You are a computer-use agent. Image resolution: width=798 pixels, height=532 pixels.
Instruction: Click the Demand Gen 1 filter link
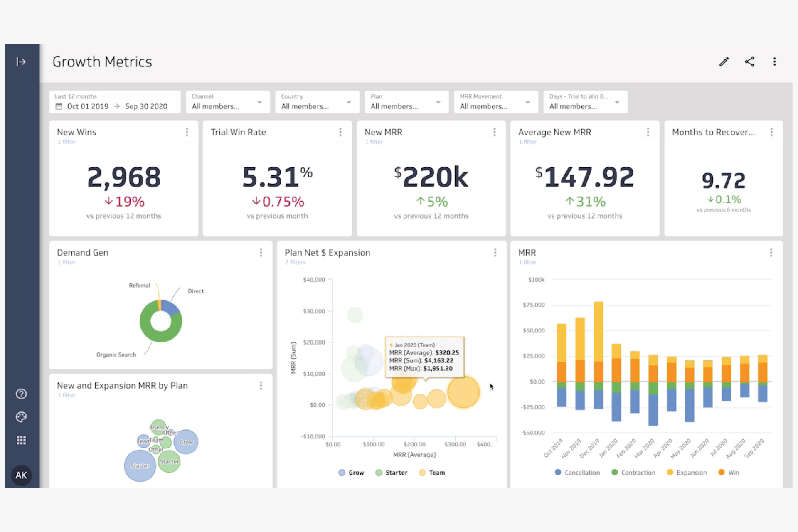click(66, 262)
